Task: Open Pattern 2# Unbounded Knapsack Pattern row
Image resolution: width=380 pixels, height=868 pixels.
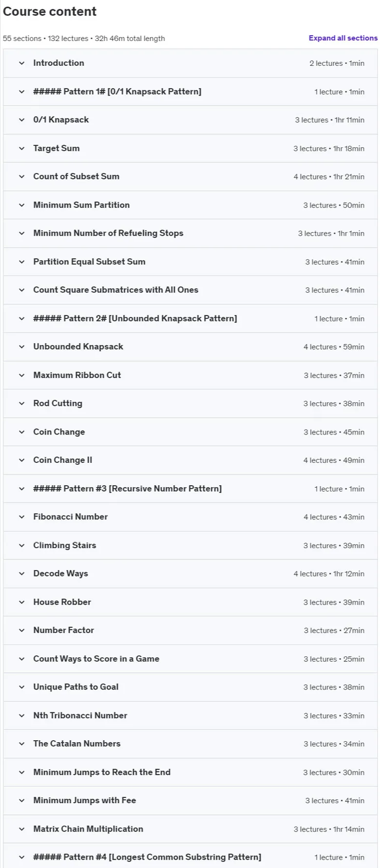Action: click(190, 318)
